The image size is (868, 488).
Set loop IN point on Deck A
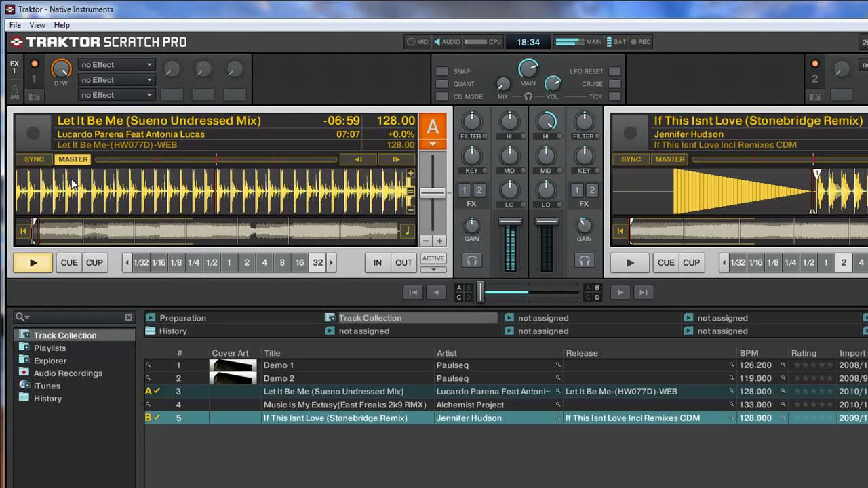click(x=378, y=263)
